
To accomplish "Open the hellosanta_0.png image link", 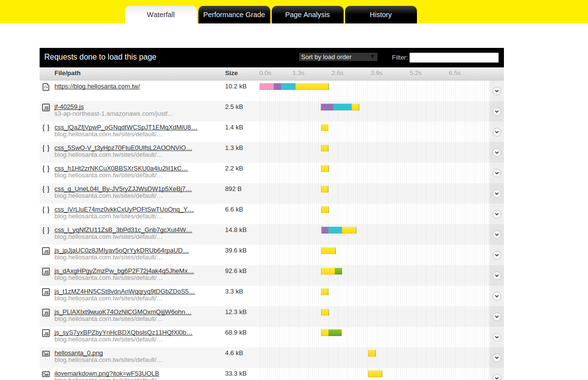I will (79, 353).
